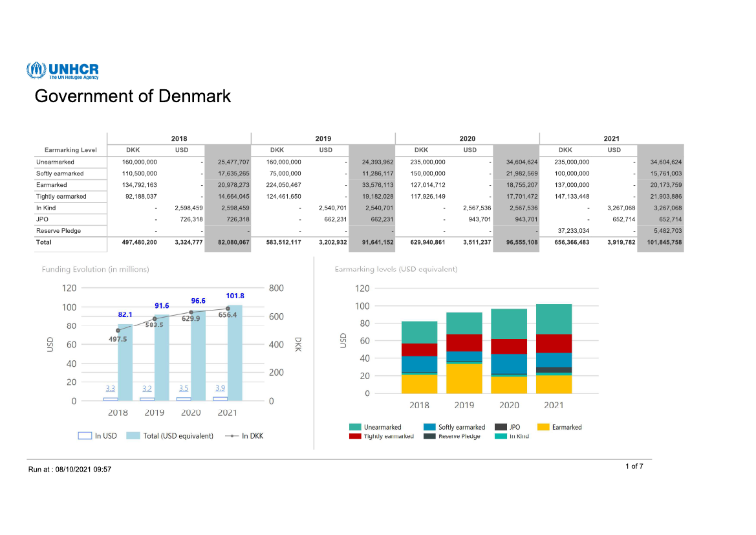This screenshot has height=535, width=756.
Task: Click the Reserve Pledge table row label
Action: (58, 230)
